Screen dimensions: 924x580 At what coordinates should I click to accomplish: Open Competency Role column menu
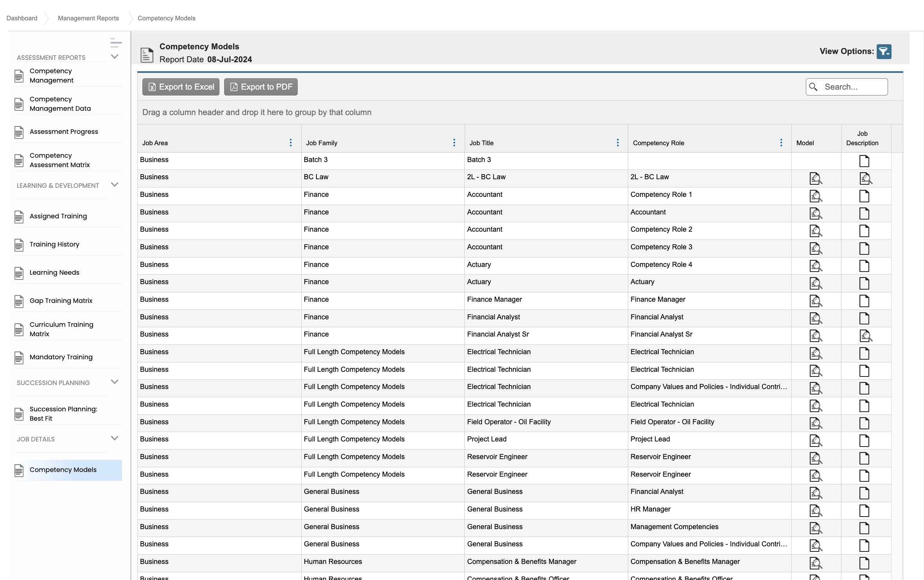(781, 143)
